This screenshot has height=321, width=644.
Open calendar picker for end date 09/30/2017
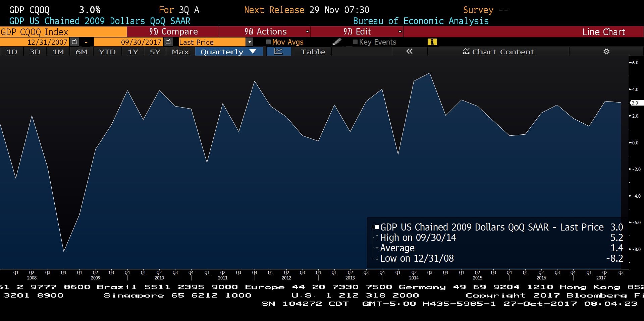168,42
